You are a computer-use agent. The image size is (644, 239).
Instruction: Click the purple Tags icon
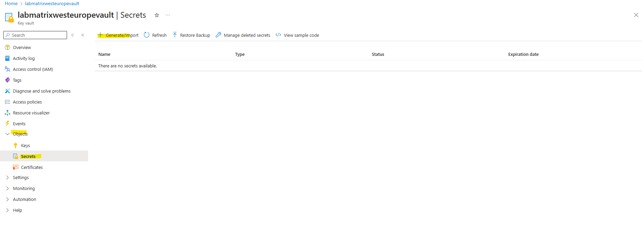pos(7,80)
